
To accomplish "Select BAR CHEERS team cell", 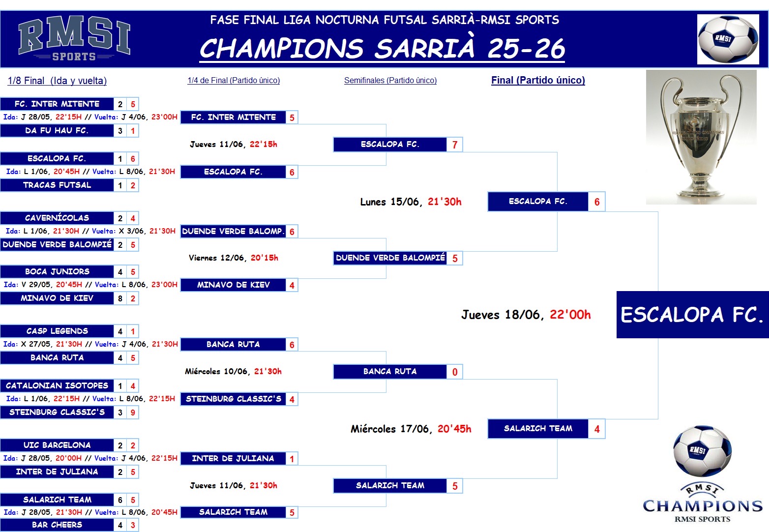I will (x=57, y=525).
